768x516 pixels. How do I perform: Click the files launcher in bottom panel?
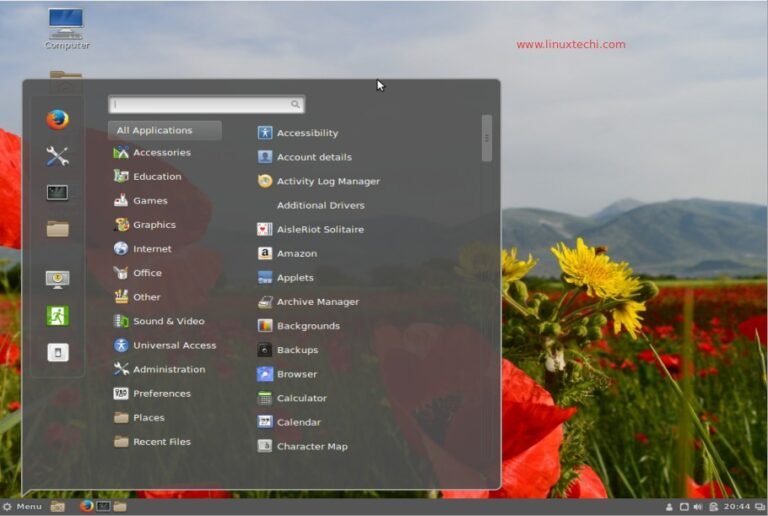tap(120, 506)
